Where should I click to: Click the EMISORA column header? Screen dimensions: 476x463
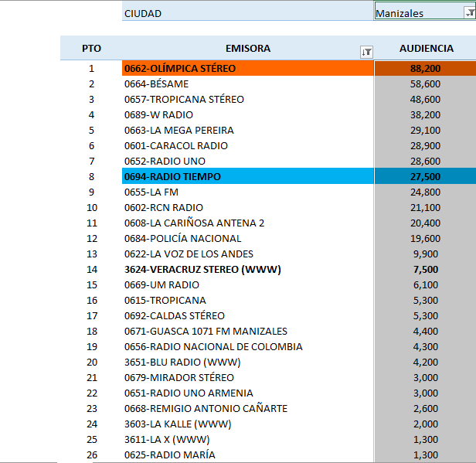248,48
